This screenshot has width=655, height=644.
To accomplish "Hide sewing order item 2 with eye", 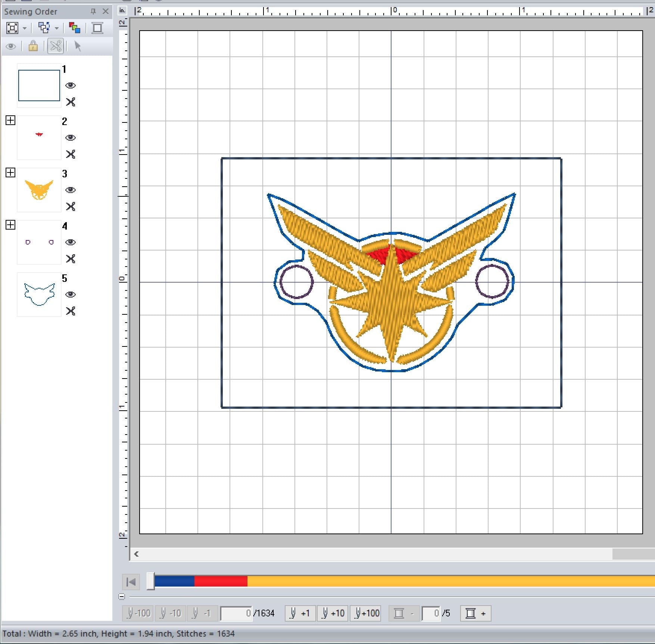I will pyautogui.click(x=71, y=138).
